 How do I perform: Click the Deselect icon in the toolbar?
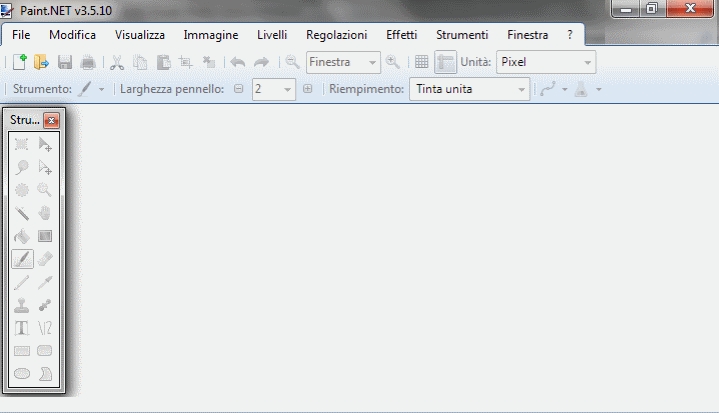[209, 62]
